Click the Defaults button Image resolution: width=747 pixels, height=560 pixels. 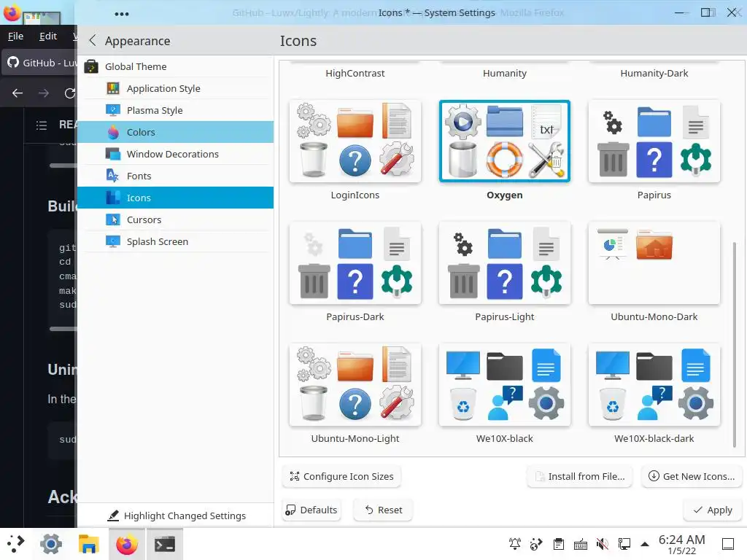click(x=311, y=510)
